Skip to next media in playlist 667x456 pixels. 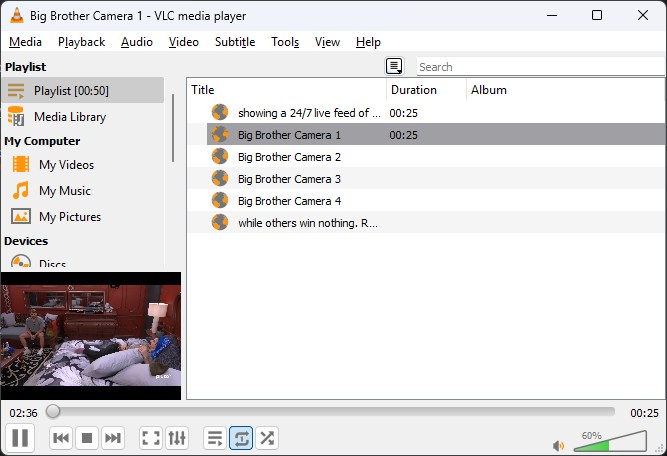[113, 438]
